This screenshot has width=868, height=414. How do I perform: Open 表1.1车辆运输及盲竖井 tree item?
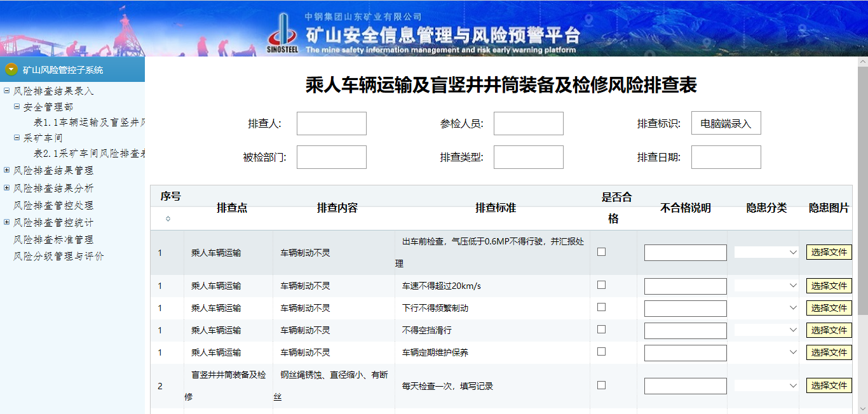[x=89, y=122]
